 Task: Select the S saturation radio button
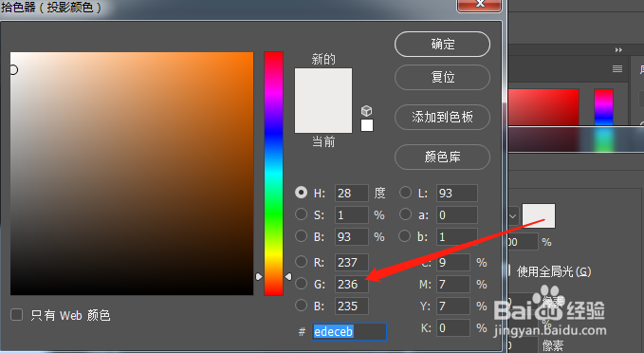pyautogui.click(x=301, y=214)
